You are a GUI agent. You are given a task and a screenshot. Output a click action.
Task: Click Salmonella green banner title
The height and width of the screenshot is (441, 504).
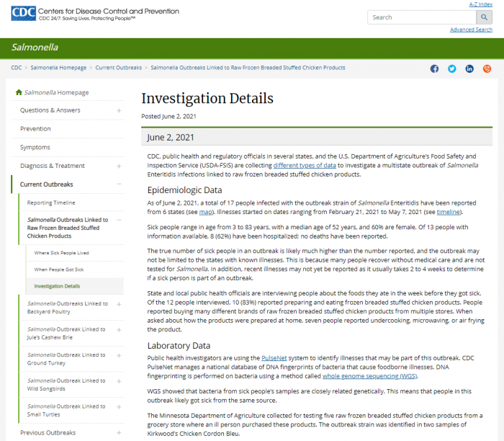(35, 48)
